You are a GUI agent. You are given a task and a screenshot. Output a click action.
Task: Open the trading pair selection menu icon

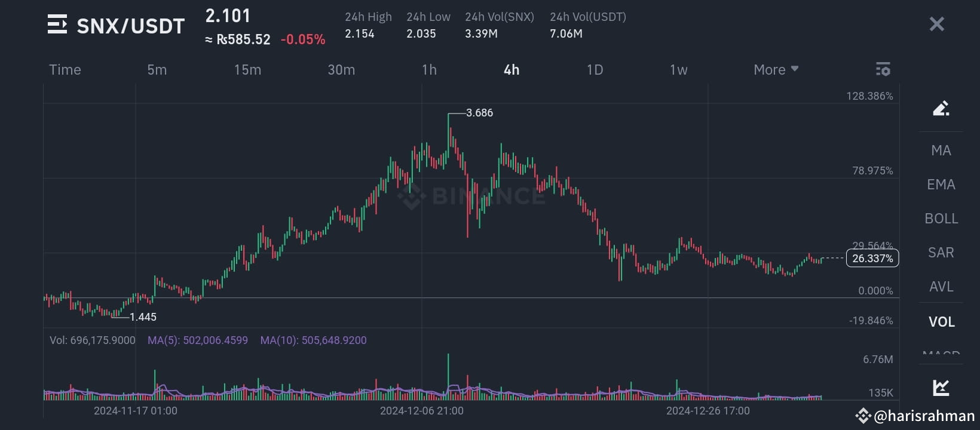57,24
